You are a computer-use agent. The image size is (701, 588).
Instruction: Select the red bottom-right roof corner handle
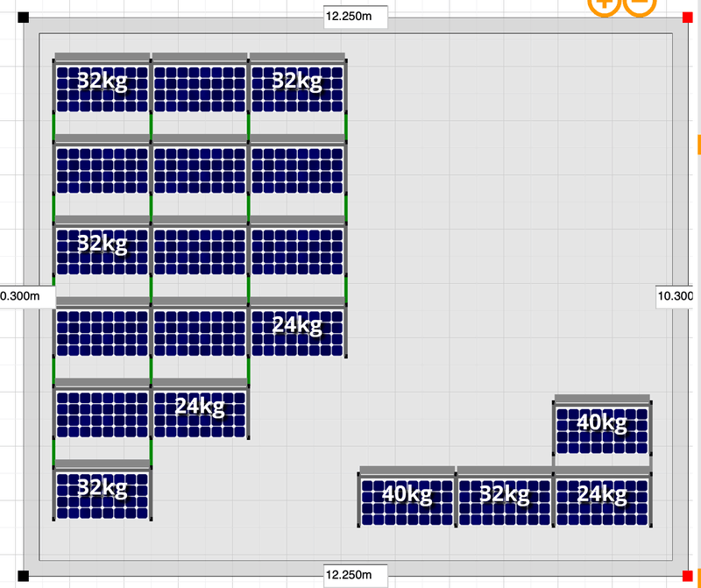[688, 576]
